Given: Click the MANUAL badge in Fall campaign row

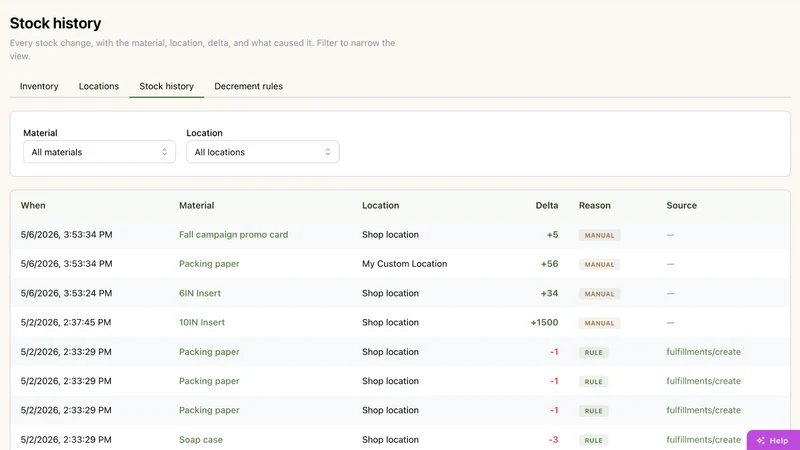Looking at the screenshot, I should point(599,235).
